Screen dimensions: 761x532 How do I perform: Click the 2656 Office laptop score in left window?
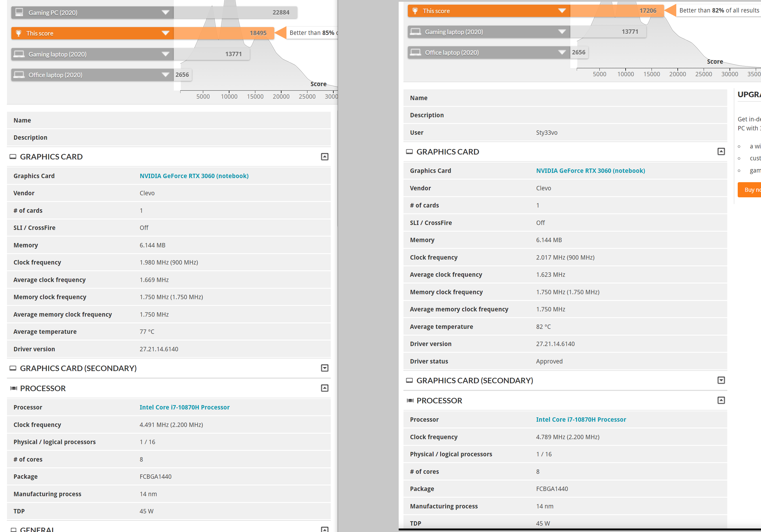pos(182,75)
